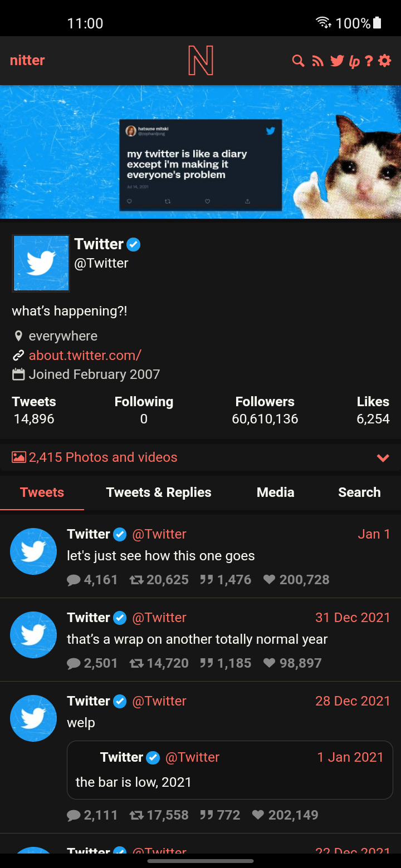
Task: Click retweet icon showing 20,625
Action: pos(136,580)
